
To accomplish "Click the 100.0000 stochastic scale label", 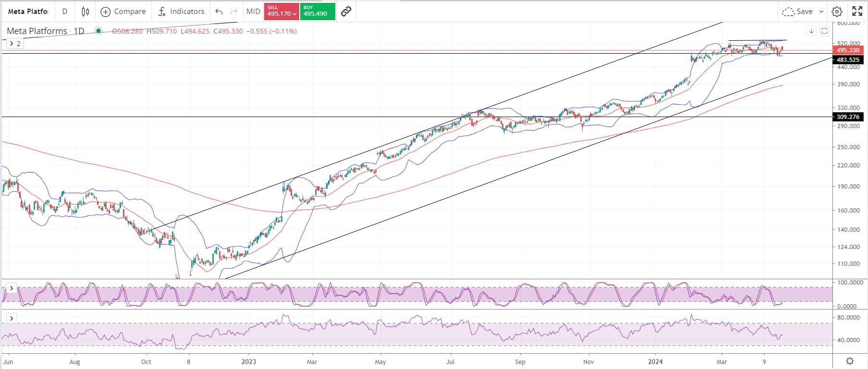I will pos(850,283).
